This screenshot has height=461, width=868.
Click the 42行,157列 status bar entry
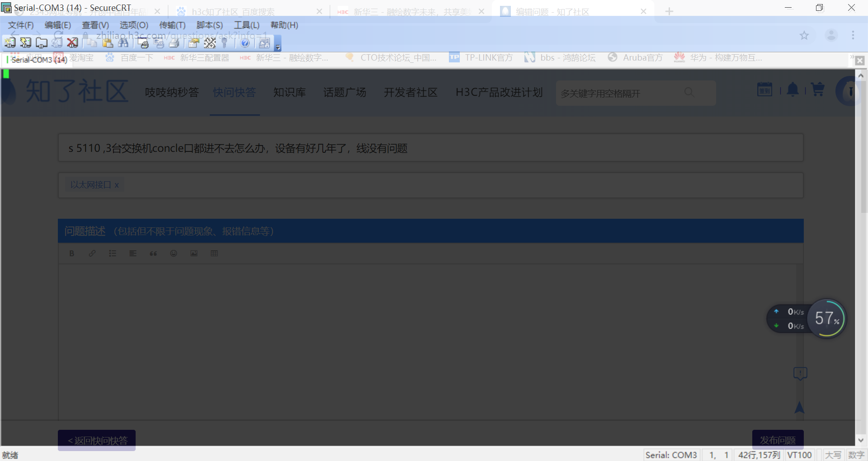pos(759,455)
